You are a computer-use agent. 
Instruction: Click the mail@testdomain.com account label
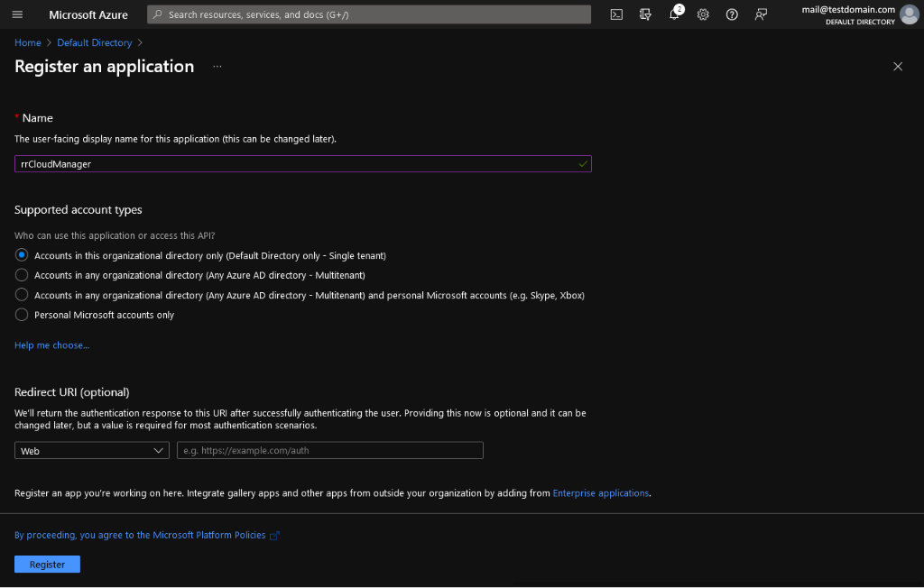point(848,9)
